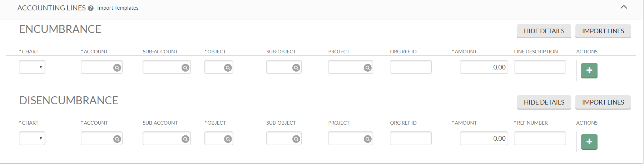Screen dimensions: 644x164
Task: Open Encumbrance Chart dropdown
Action: pyautogui.click(x=32, y=67)
